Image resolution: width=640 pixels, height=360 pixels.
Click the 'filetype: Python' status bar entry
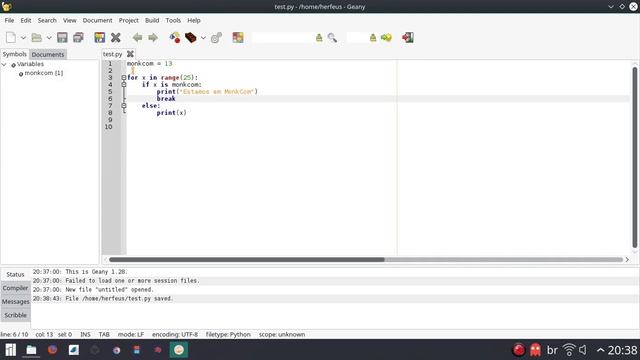(228, 334)
